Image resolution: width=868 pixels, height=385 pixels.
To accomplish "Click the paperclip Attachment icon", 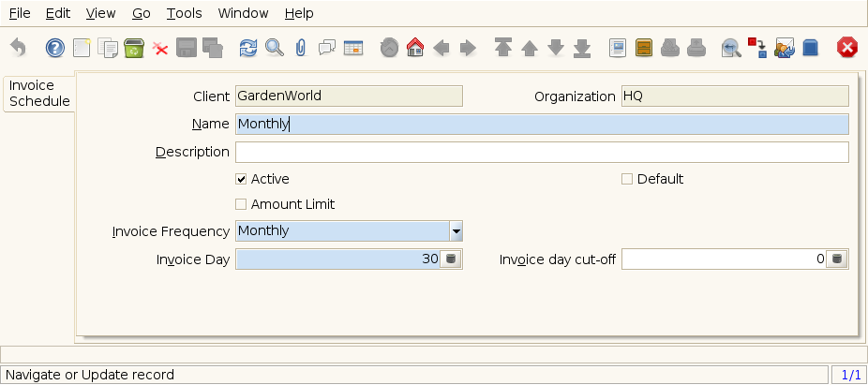I will (300, 48).
